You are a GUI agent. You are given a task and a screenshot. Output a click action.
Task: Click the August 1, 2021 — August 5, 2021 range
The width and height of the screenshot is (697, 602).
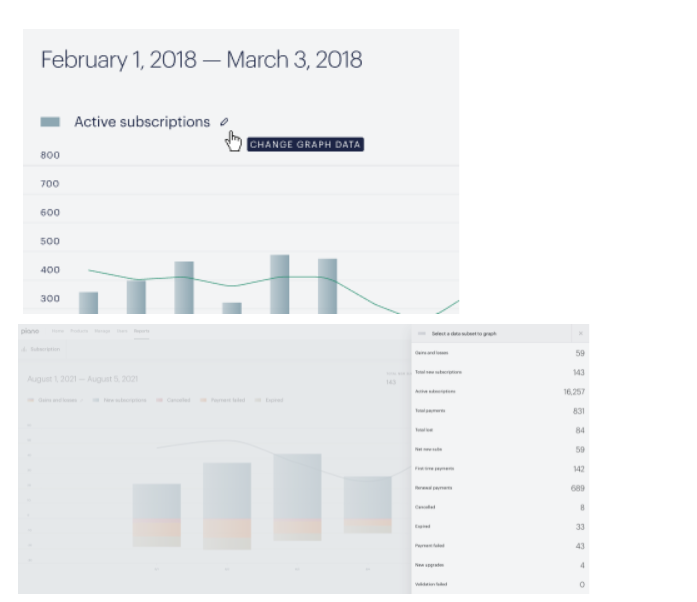point(83,379)
